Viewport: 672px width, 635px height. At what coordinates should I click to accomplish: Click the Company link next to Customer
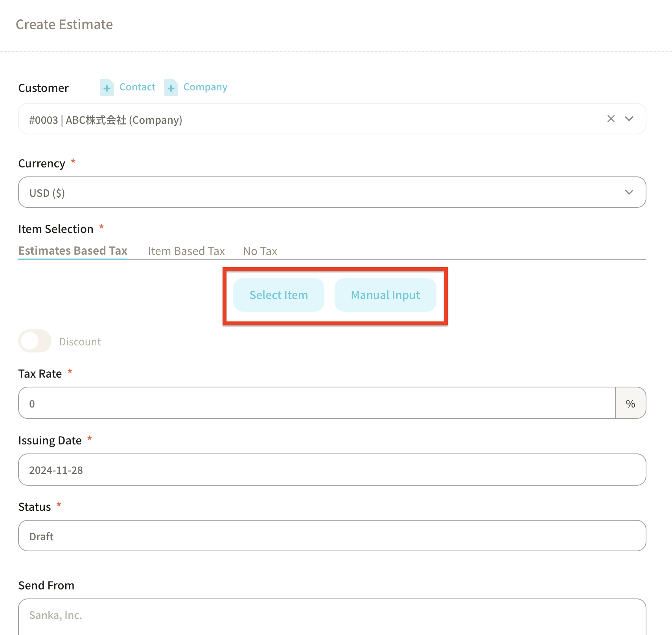[x=205, y=87]
